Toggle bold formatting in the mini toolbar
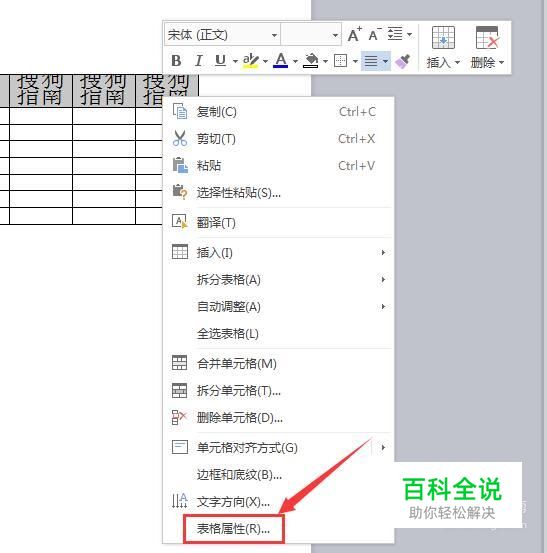The image size is (547, 553). pyautogui.click(x=176, y=61)
